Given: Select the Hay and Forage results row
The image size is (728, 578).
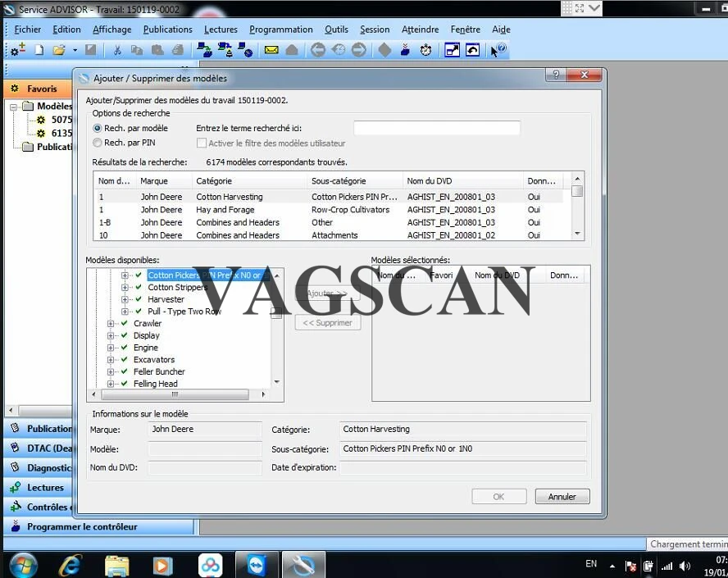Looking at the screenshot, I should [330, 210].
